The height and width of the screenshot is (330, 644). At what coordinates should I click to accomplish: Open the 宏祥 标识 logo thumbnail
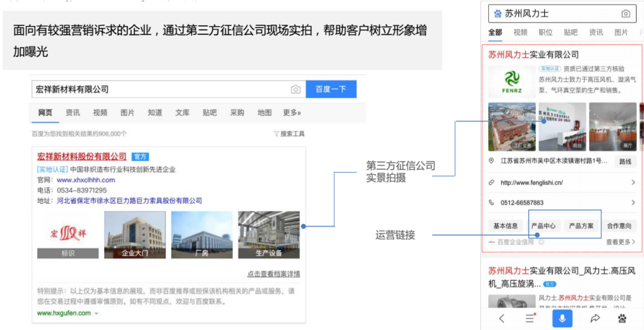[x=68, y=235]
